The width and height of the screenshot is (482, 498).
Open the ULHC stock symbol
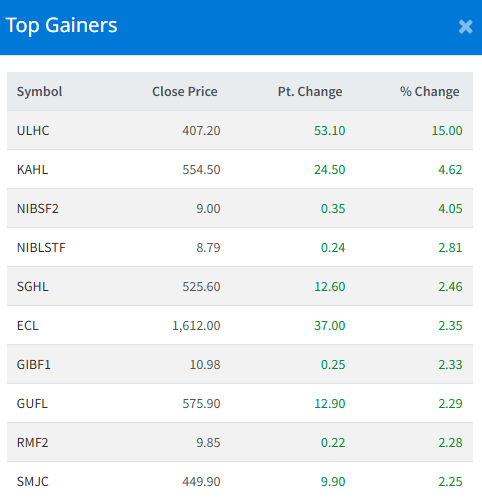33,130
